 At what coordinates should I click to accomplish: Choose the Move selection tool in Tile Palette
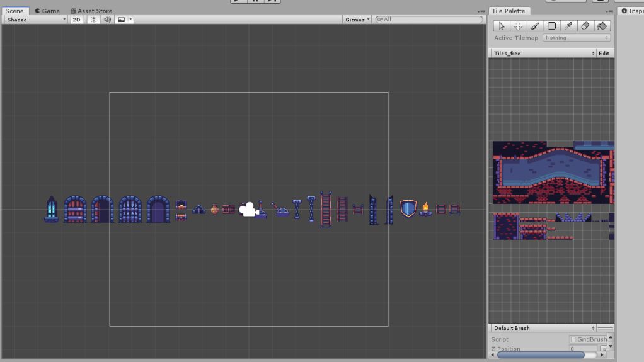(x=518, y=26)
